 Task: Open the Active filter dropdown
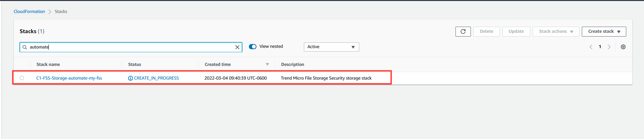(331, 47)
